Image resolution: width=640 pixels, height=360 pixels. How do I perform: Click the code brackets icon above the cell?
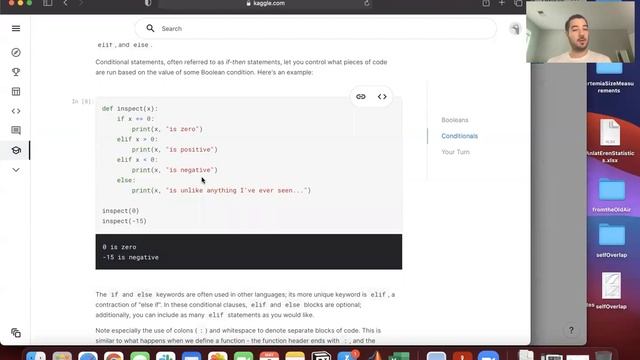click(x=382, y=97)
